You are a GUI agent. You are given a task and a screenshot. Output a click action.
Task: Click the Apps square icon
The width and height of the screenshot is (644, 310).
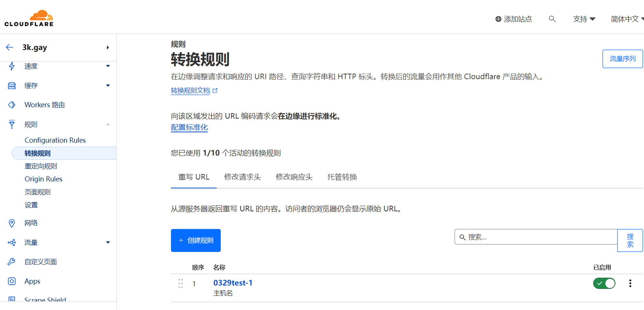[x=12, y=281]
